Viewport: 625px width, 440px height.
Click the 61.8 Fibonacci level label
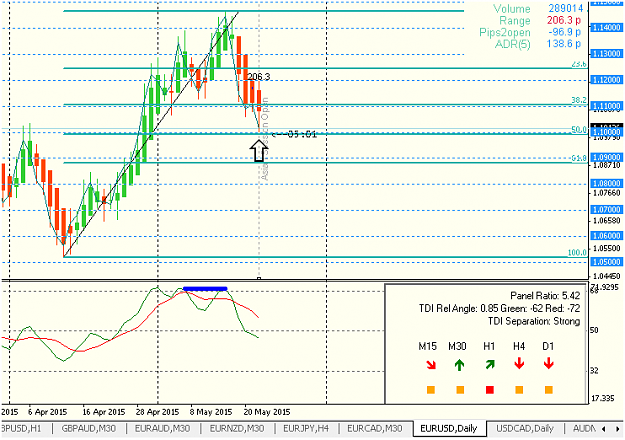point(579,158)
